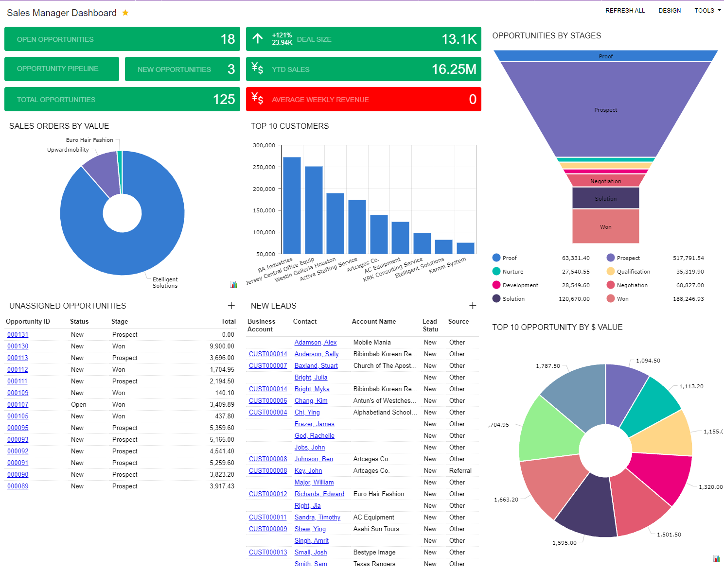Click the Average Weekly Revenue currency icon
This screenshot has width=724, height=588.
point(258,99)
